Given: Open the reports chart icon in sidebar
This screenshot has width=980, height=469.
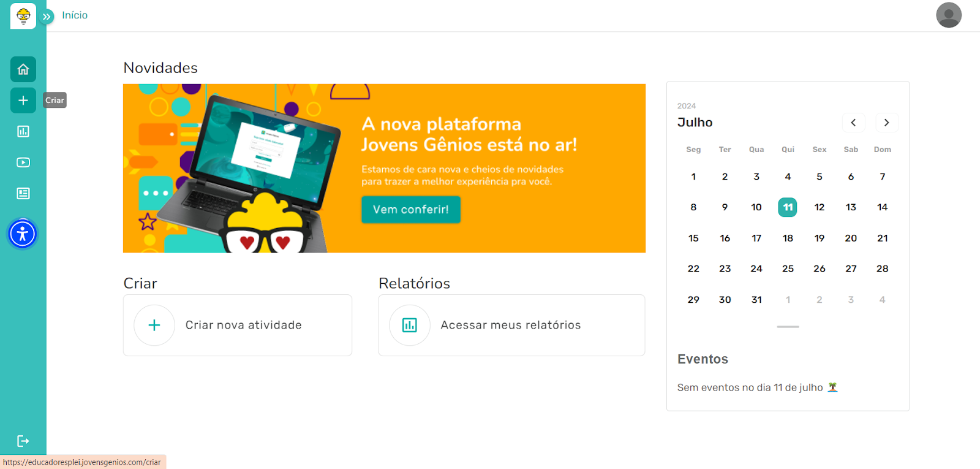Looking at the screenshot, I should click(x=23, y=131).
